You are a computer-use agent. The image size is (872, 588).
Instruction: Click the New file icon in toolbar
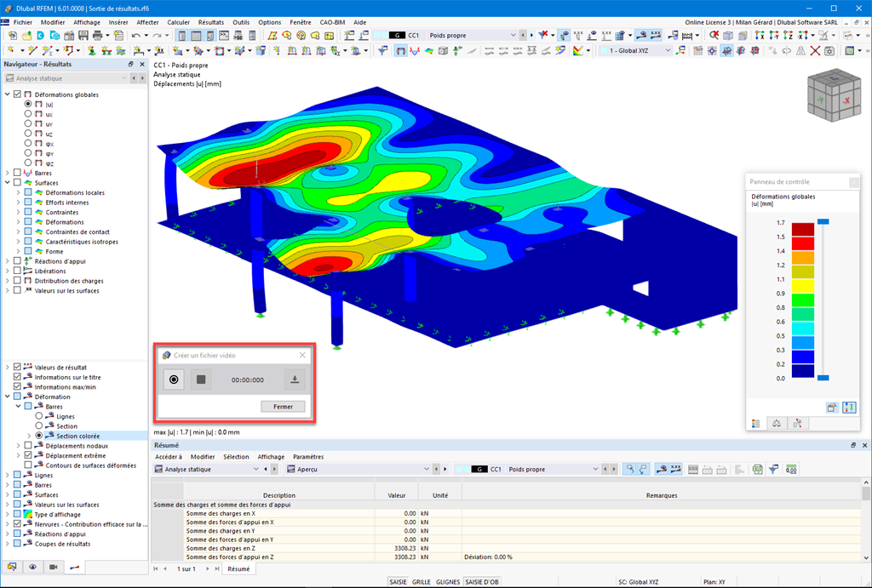(12, 36)
